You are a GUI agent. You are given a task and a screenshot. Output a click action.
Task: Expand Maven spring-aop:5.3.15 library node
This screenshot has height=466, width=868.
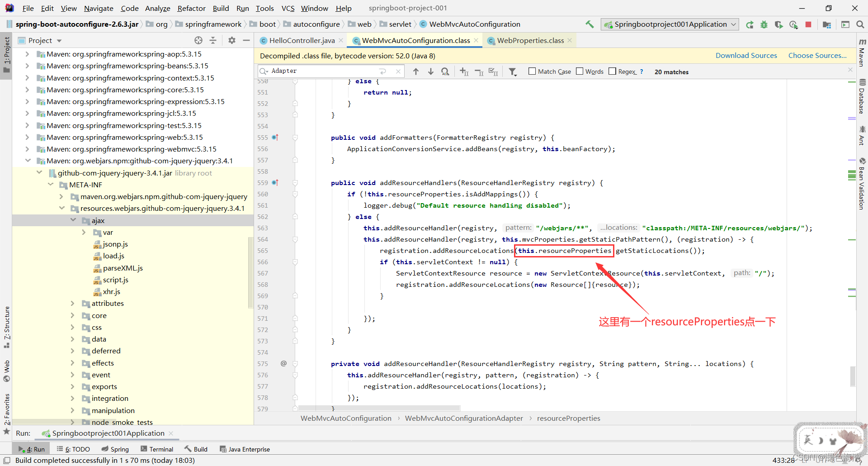pyautogui.click(x=27, y=54)
